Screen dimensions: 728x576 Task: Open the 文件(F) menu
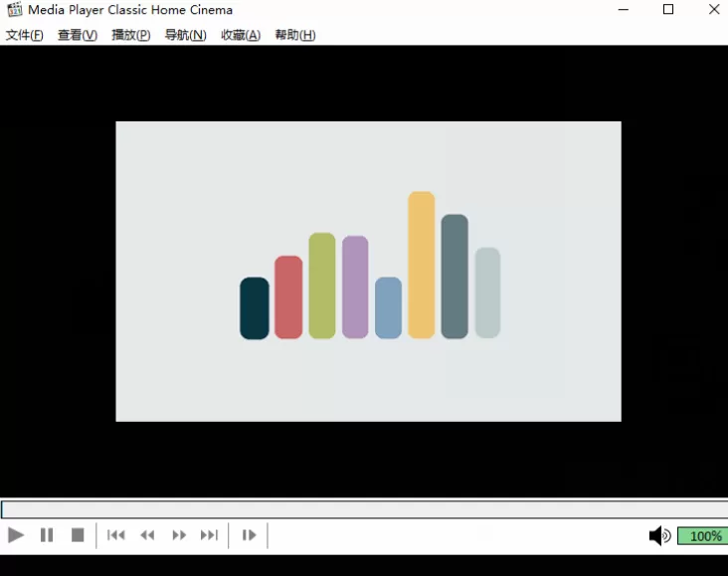click(25, 35)
